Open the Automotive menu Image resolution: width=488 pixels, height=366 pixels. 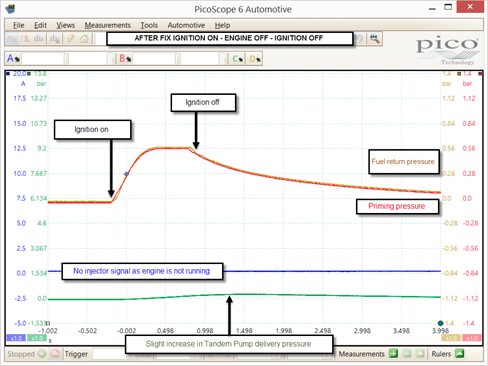(186, 25)
